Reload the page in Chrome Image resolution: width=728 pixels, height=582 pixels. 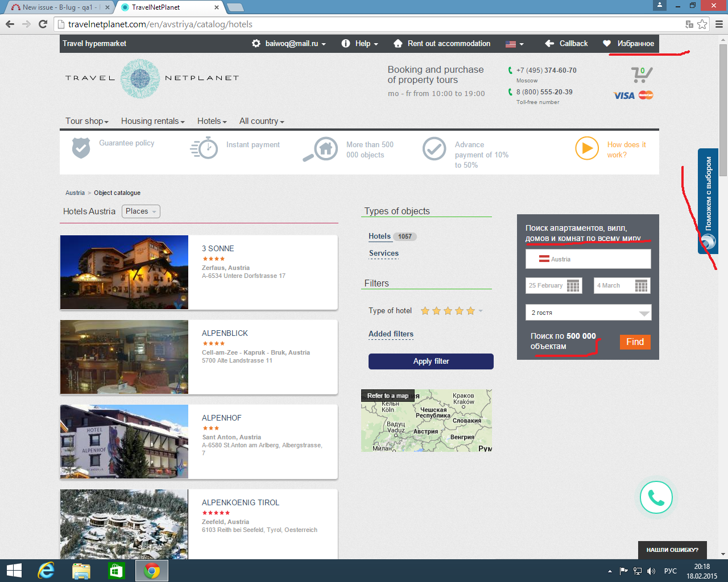43,24
